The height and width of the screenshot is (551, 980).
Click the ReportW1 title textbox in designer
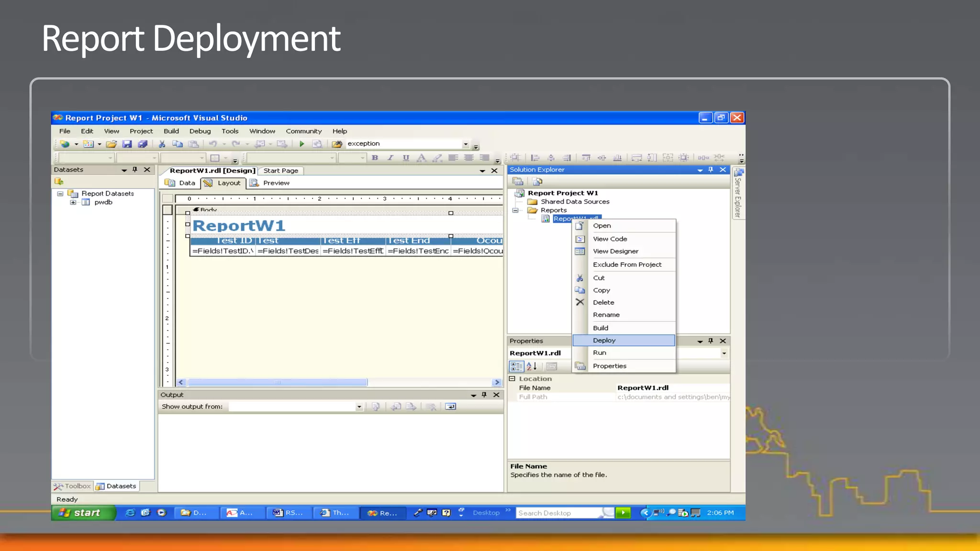tap(319, 226)
